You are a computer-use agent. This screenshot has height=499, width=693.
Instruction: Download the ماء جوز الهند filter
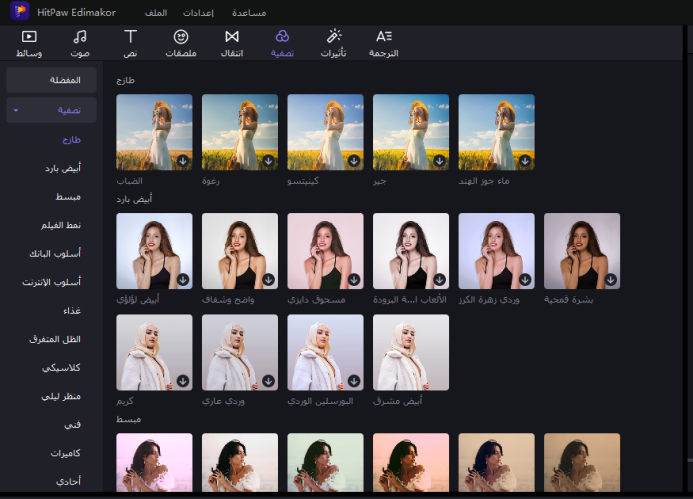[525, 161]
